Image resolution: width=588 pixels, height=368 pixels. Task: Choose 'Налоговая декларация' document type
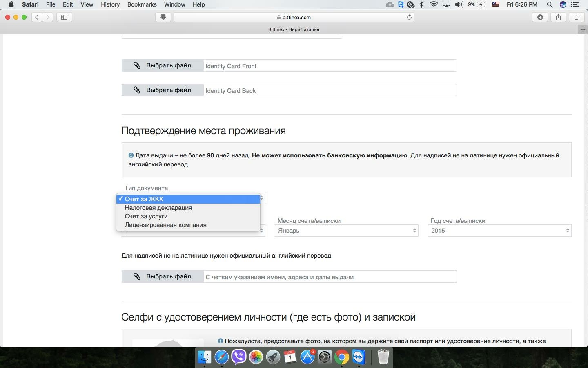click(188, 208)
